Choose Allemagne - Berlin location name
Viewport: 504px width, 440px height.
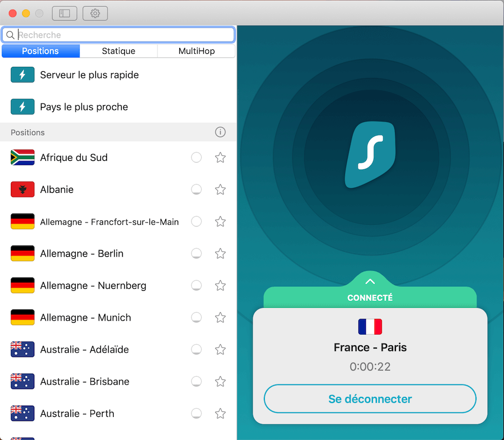tap(82, 254)
